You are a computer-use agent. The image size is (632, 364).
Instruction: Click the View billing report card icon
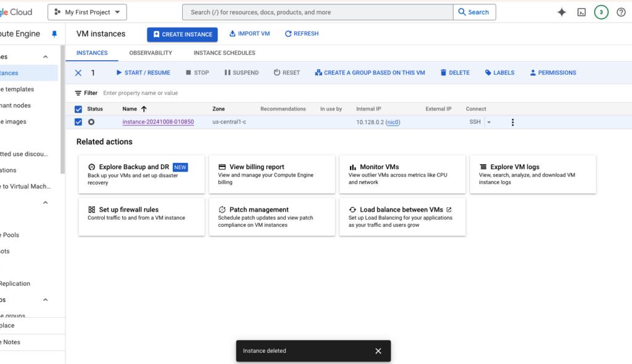click(x=222, y=167)
